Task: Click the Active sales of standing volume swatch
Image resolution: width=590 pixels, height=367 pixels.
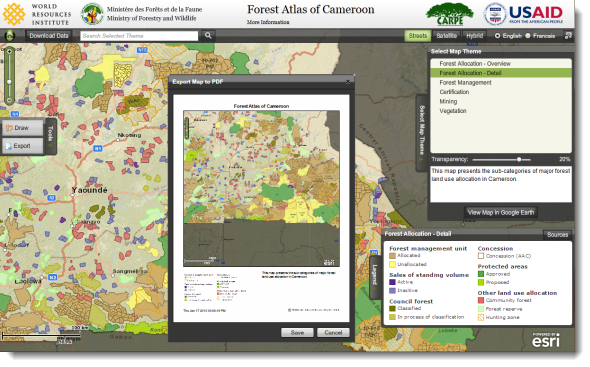Action: 392,282
